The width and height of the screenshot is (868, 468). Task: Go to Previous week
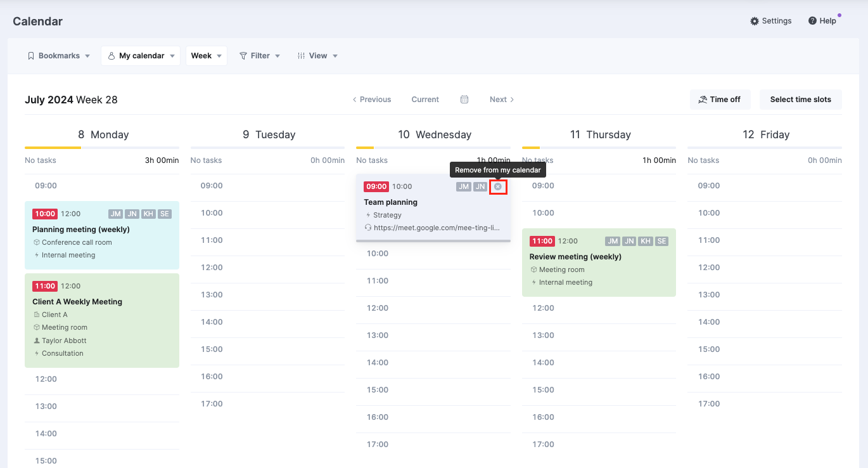tap(372, 100)
